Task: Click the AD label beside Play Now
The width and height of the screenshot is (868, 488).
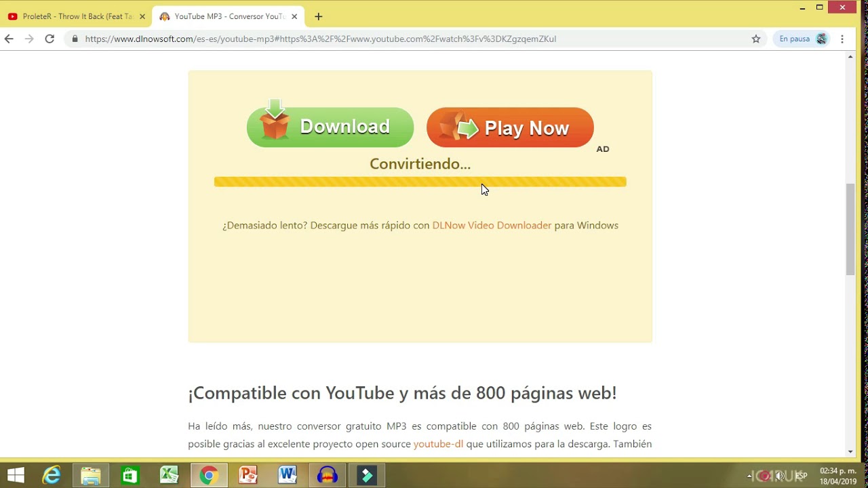Action: (603, 149)
